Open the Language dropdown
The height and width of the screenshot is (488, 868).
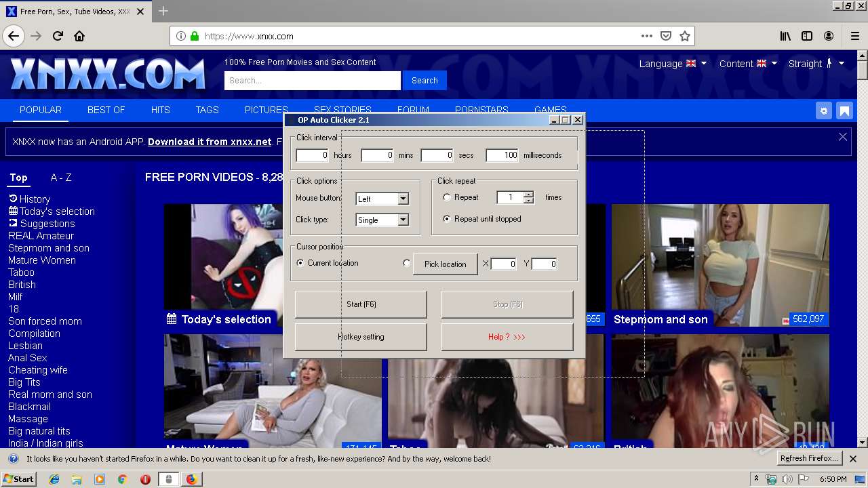point(673,64)
